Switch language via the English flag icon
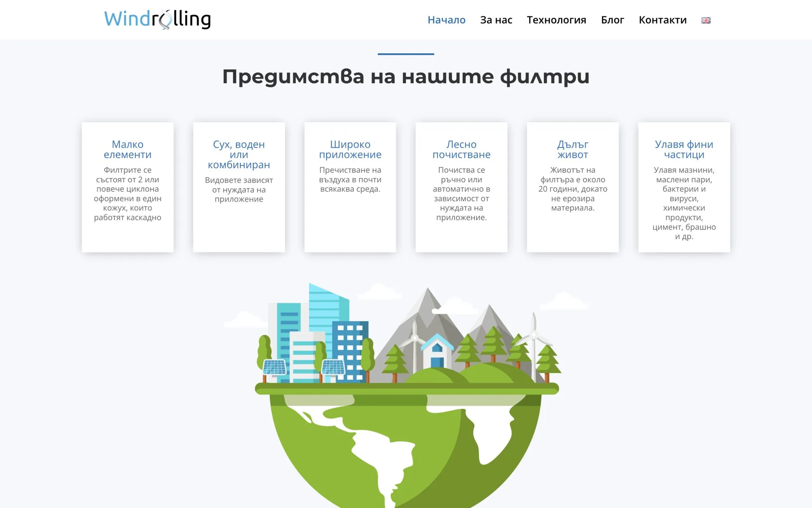Screen dimensions: 812x508 706,20
